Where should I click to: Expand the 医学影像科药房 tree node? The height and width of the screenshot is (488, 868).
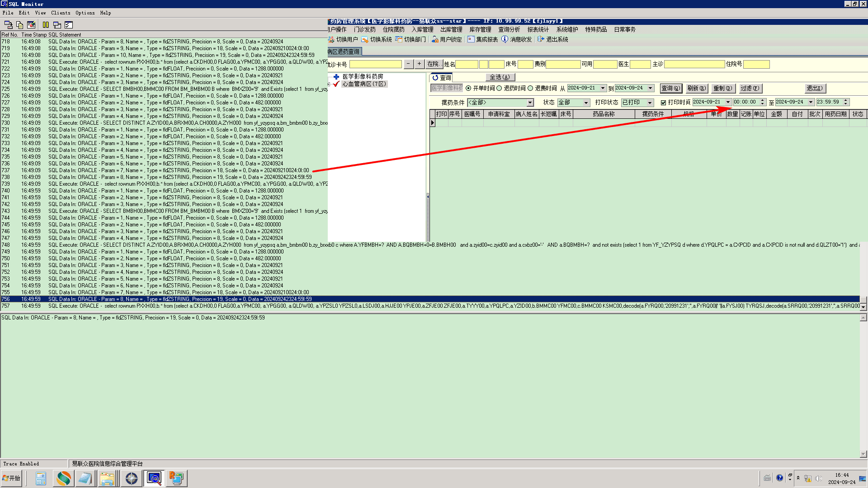pyautogui.click(x=336, y=77)
